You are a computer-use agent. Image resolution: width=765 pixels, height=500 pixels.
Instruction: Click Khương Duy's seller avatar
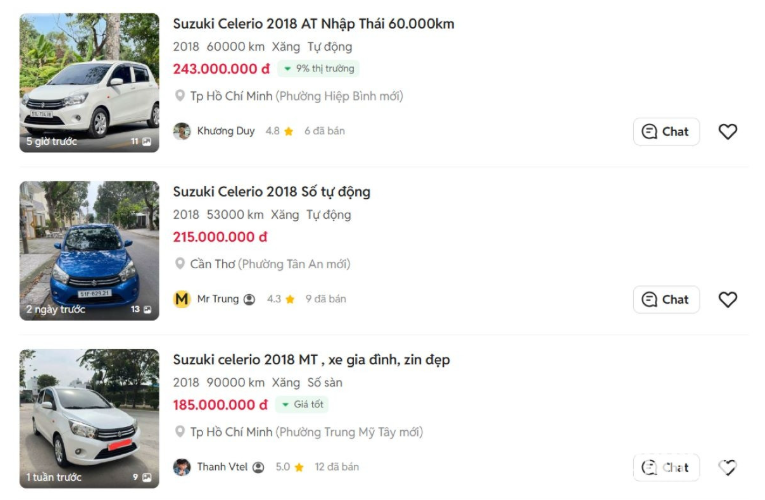[x=182, y=131]
